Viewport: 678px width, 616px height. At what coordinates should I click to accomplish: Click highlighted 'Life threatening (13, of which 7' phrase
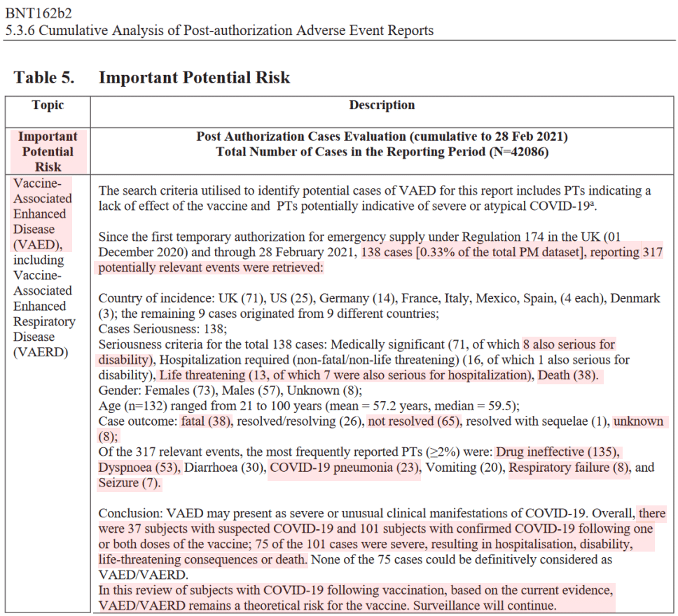point(244,375)
